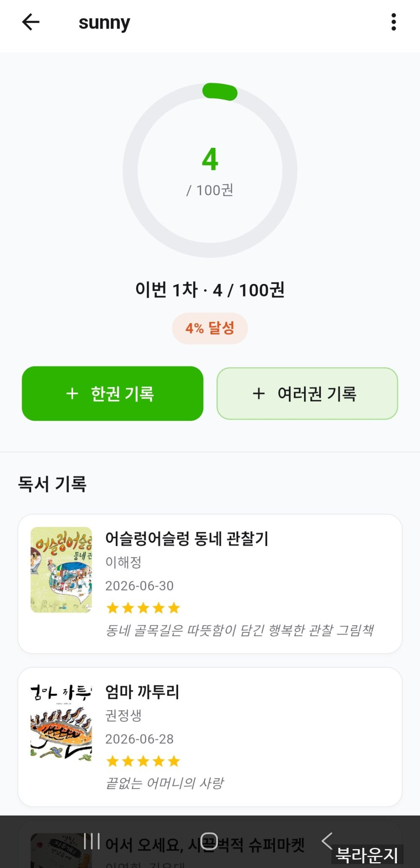
Task: Tap the 독서 기록 section heading
Action: pos(52,484)
